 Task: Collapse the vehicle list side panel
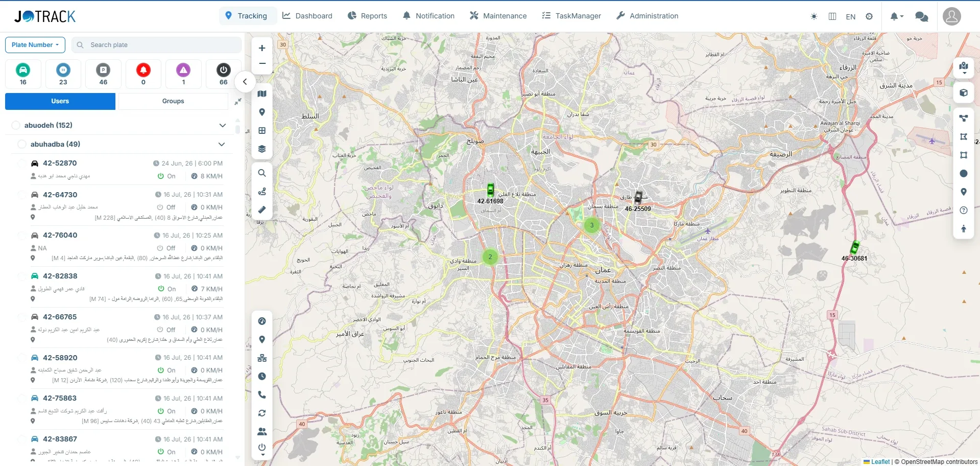pos(245,82)
